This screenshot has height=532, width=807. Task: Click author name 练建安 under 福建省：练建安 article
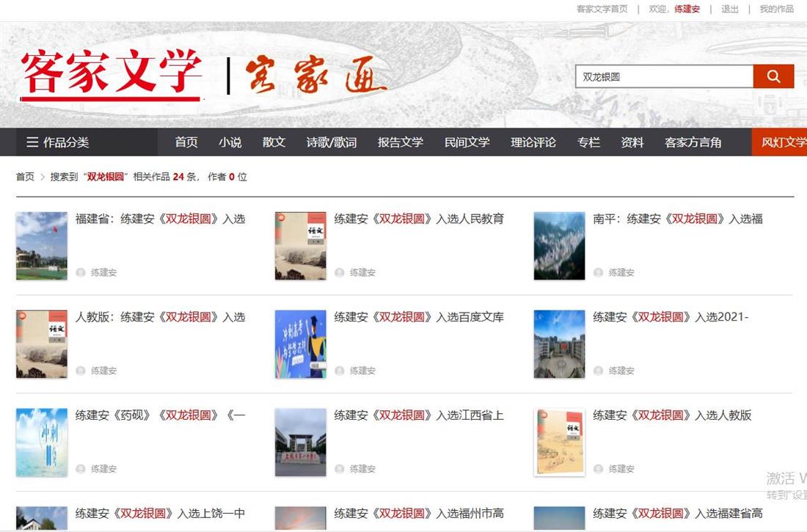[104, 272]
